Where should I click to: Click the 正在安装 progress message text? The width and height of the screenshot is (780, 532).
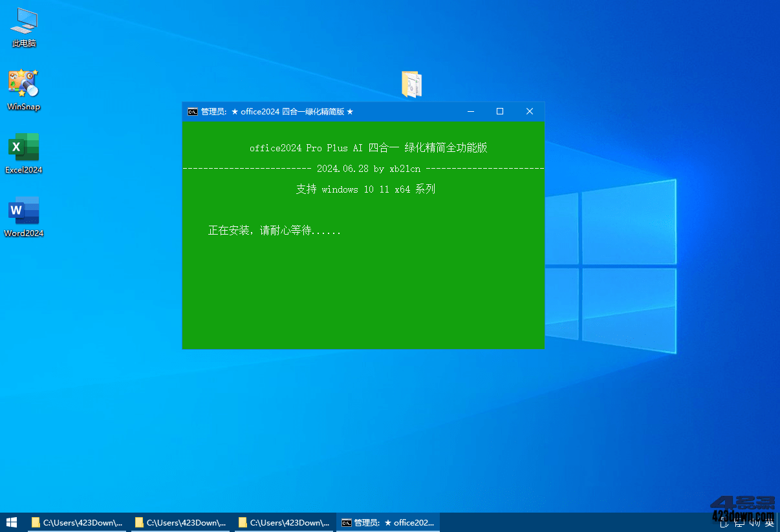click(x=275, y=230)
